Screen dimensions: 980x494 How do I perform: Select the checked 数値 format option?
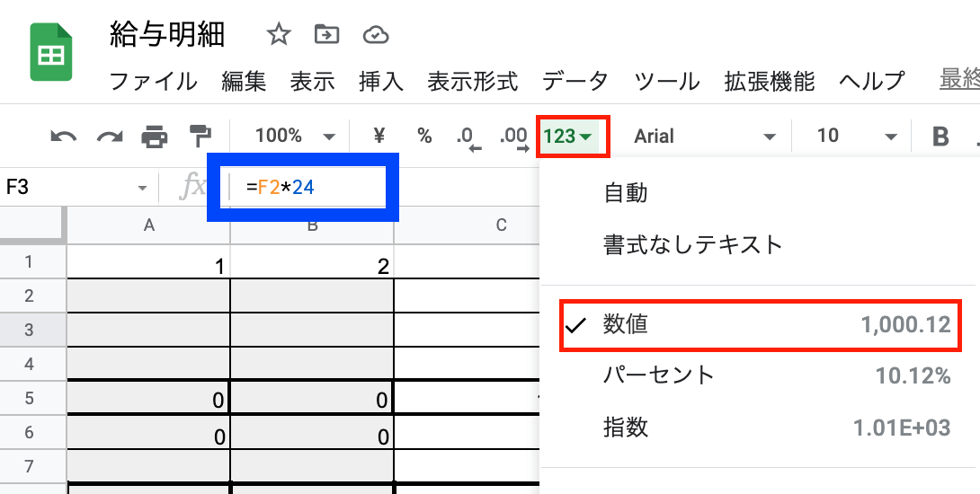pyautogui.click(x=760, y=325)
